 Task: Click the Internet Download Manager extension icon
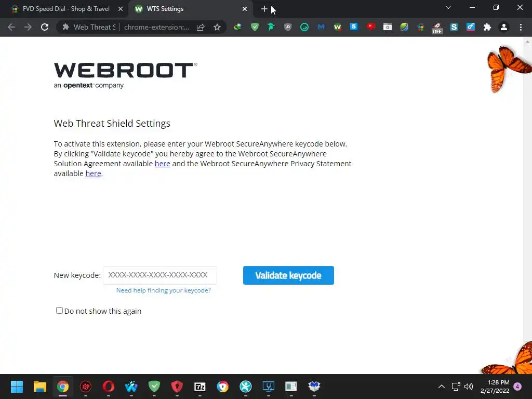237,27
